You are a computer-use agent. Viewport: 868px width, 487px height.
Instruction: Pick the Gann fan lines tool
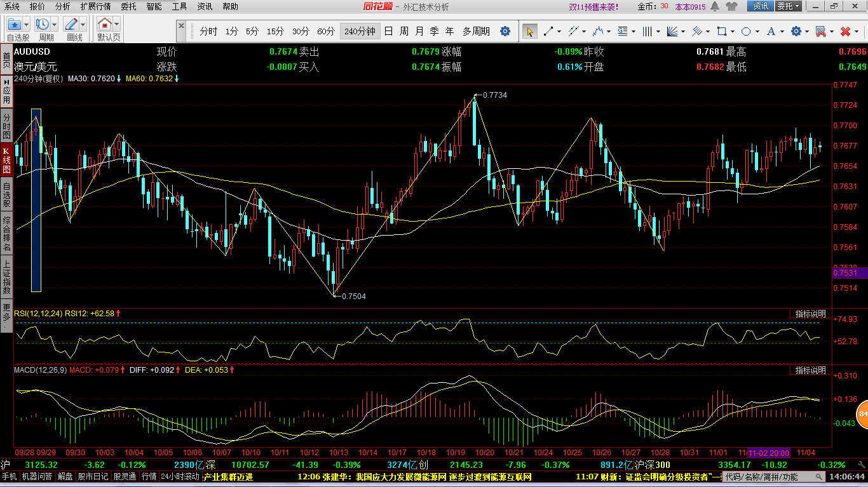point(672,31)
